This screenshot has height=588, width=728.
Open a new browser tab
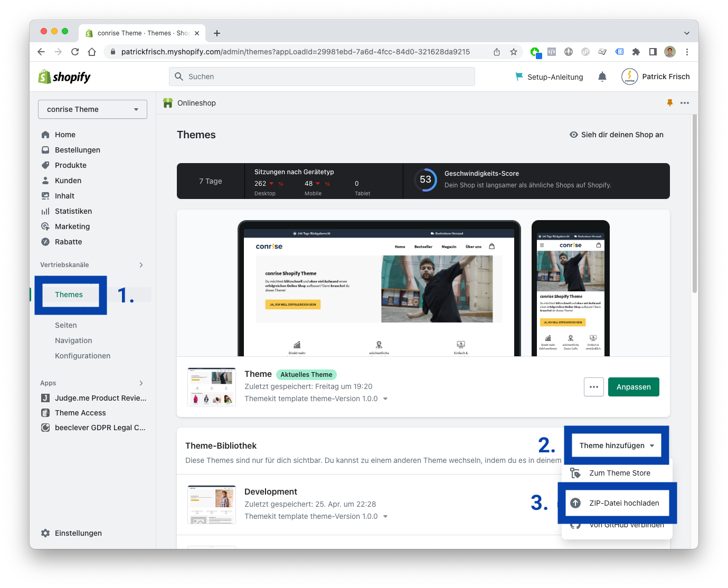coord(217,33)
